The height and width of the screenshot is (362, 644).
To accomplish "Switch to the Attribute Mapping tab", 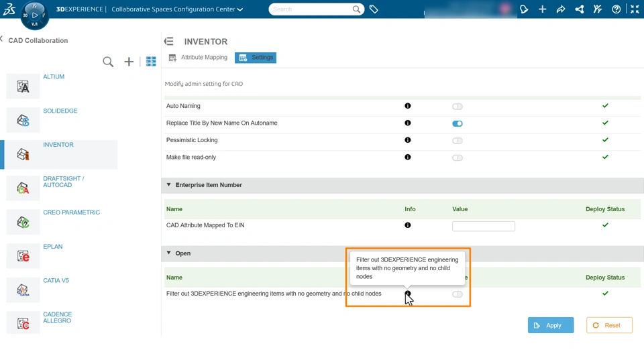I will tap(198, 58).
